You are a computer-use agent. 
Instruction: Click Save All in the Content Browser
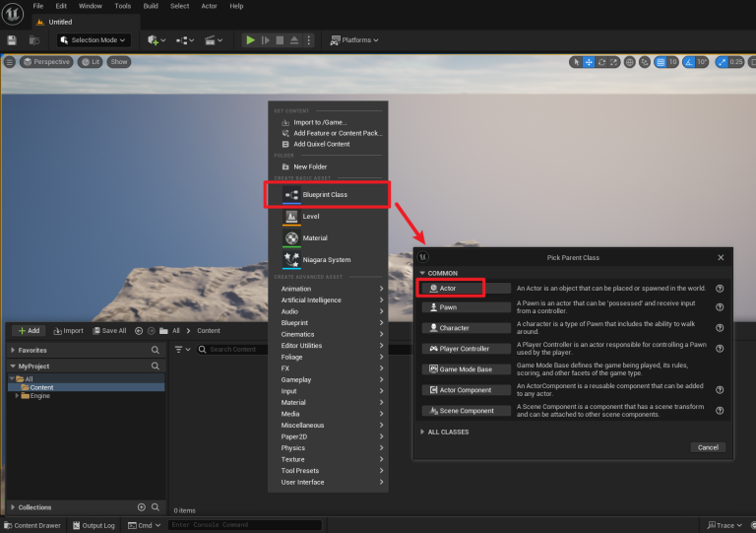pyautogui.click(x=109, y=331)
